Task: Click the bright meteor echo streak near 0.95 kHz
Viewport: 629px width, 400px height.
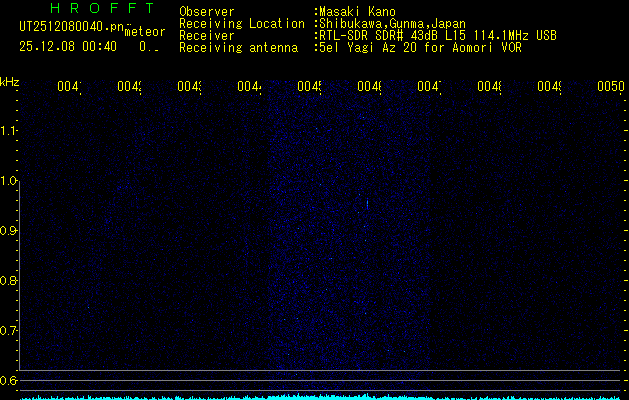Action: coord(367,204)
